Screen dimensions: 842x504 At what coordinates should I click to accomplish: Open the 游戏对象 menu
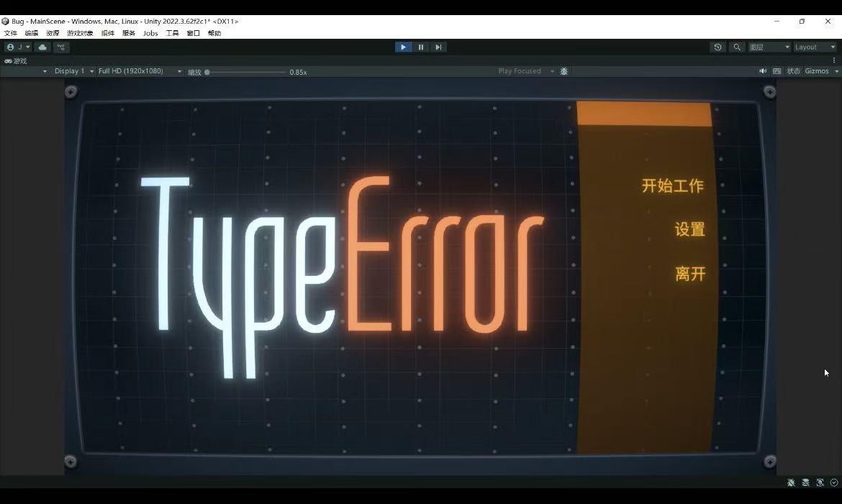pos(80,33)
